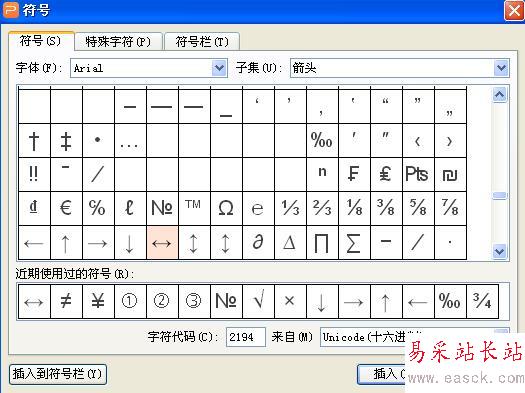This screenshot has height=393, width=525.
Task: Pick the circled ③ recent symbol
Action: click(x=194, y=301)
